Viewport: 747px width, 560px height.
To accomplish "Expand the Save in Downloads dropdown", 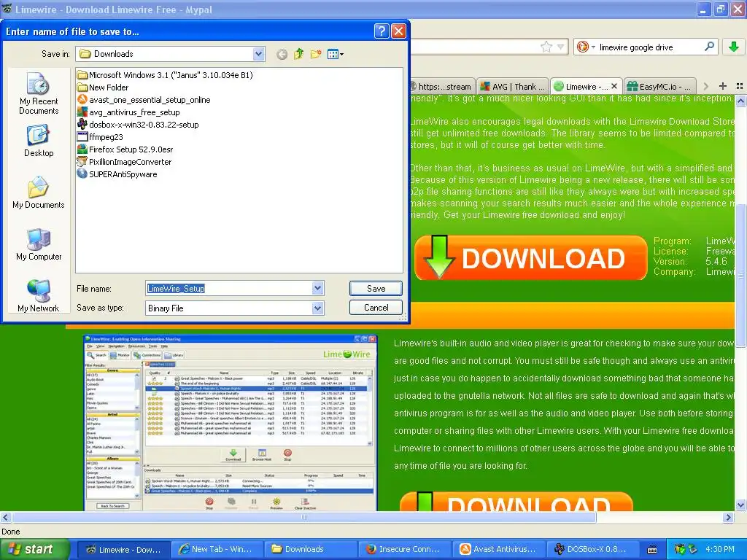I will coord(259,54).
